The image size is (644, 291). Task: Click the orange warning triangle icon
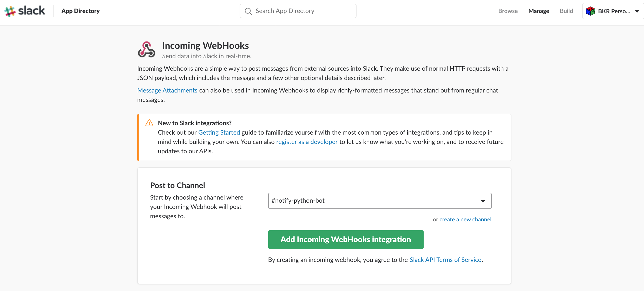pos(149,123)
